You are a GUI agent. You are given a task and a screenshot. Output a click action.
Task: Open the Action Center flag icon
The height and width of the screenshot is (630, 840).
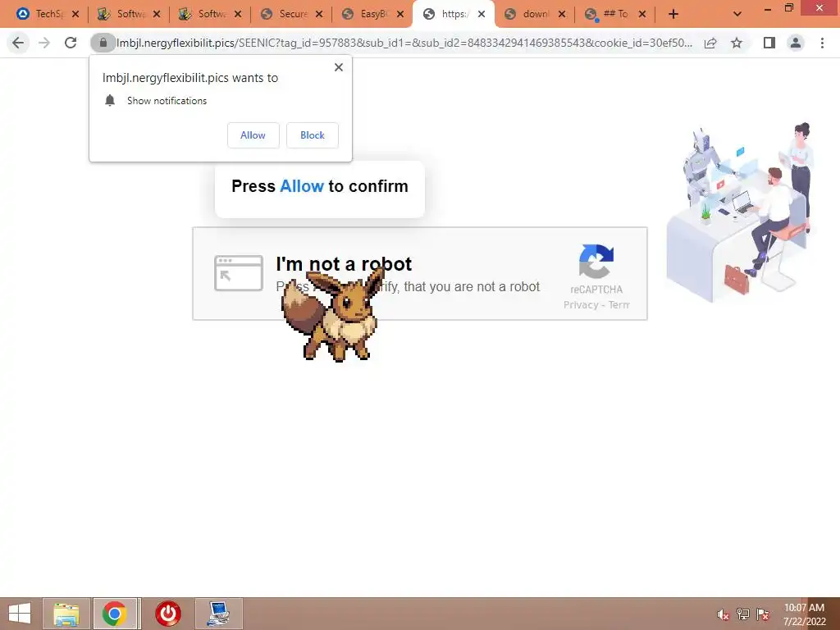click(x=762, y=614)
